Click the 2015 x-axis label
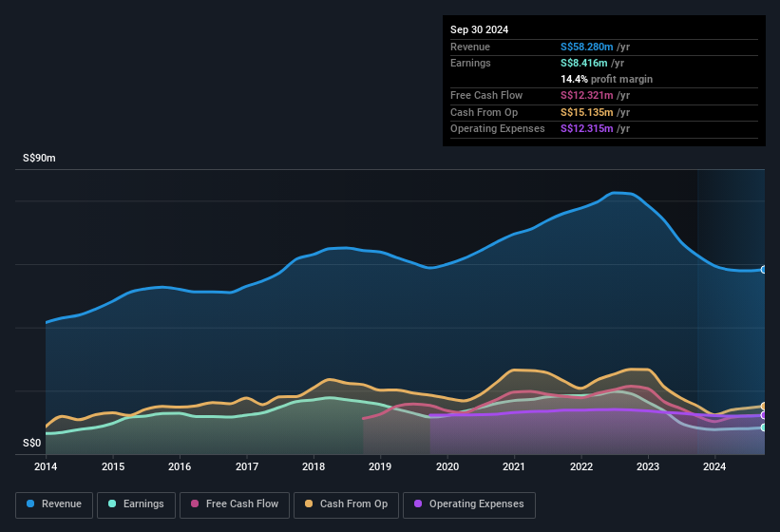780x532 pixels. tap(113, 466)
